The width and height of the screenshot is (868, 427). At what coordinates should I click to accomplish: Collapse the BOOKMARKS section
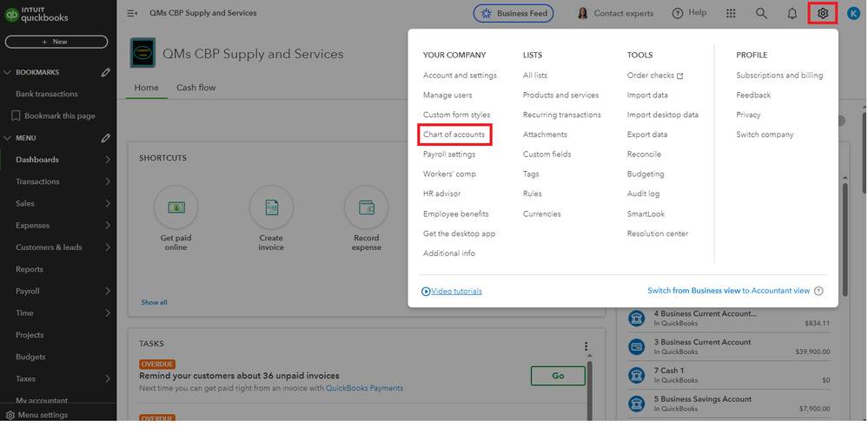click(7, 72)
